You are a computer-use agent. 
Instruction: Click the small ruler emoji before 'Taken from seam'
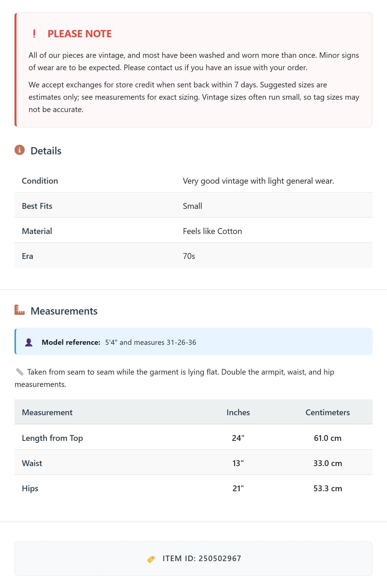point(20,372)
